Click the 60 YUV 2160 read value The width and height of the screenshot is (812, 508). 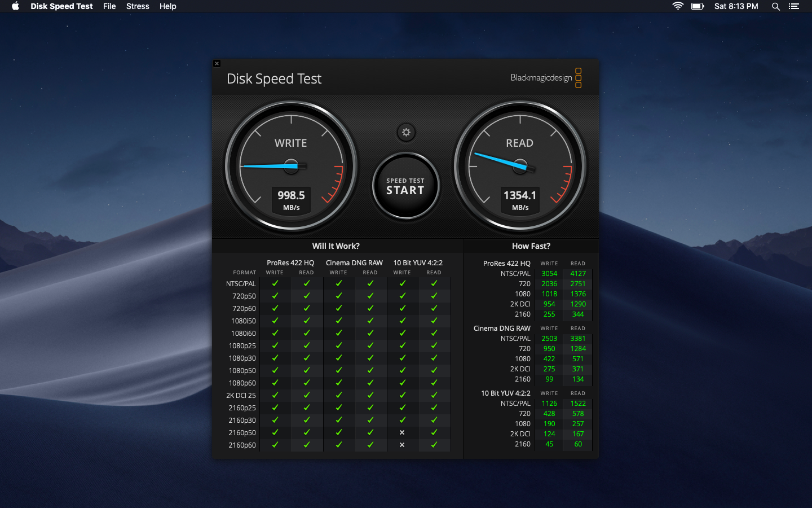point(578,444)
